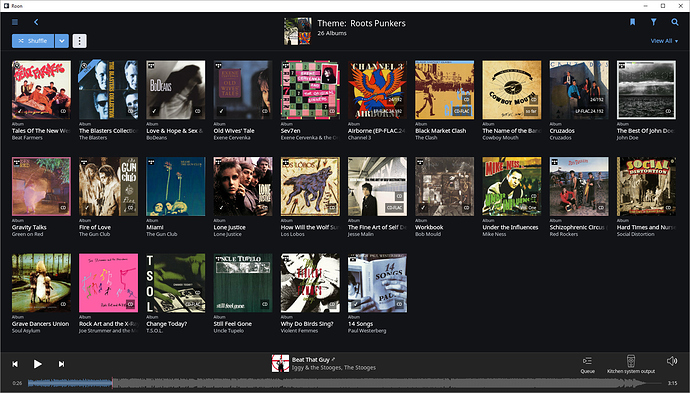Screen dimensions: 690x393
Task: Click the Uncle Tupelo artist name
Action: point(228,331)
